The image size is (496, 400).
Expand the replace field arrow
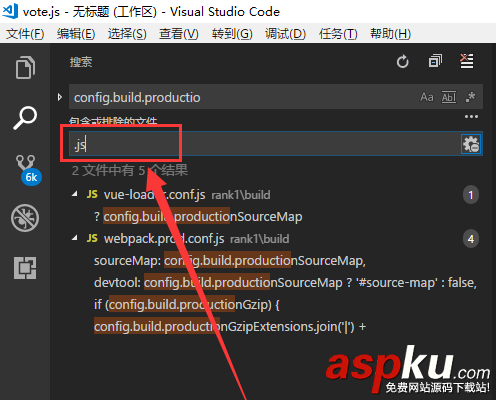(60, 97)
